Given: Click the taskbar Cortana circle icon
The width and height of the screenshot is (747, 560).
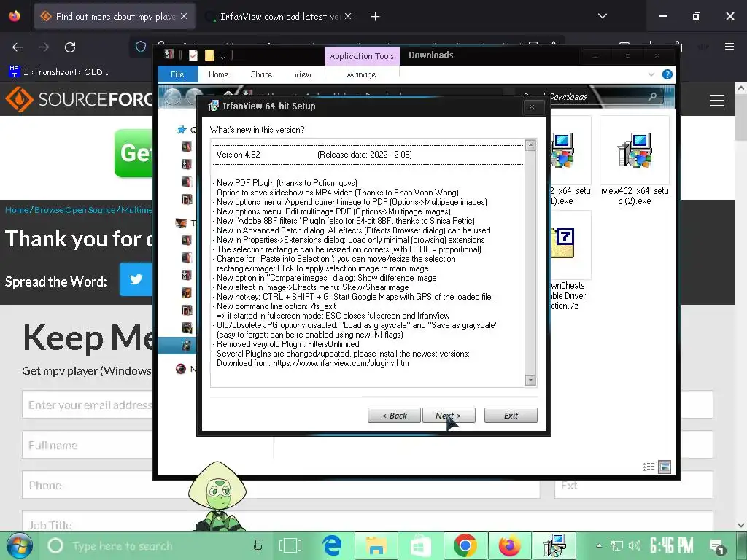Looking at the screenshot, I should click(x=55, y=545).
